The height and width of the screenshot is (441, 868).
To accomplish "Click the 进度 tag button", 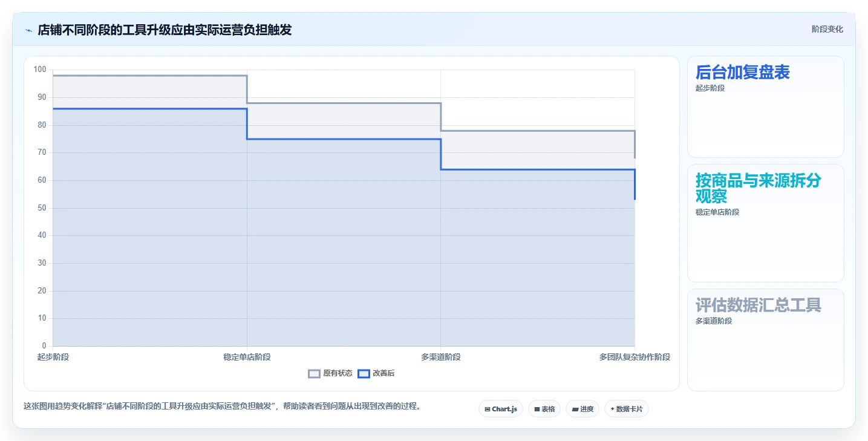I will click(x=582, y=409).
